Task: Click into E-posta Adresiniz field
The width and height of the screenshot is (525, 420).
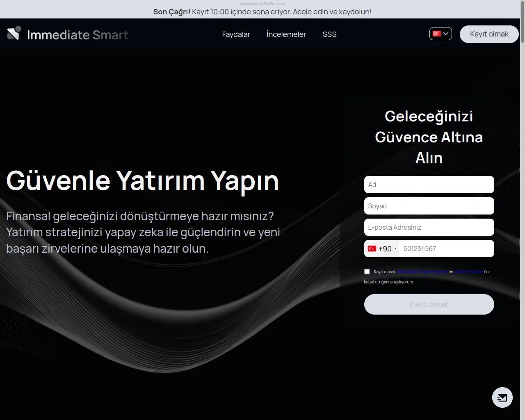Action: [x=429, y=227]
